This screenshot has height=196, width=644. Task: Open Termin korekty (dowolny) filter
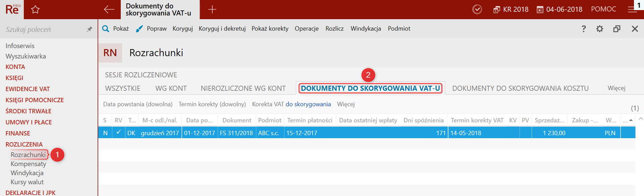coord(212,104)
